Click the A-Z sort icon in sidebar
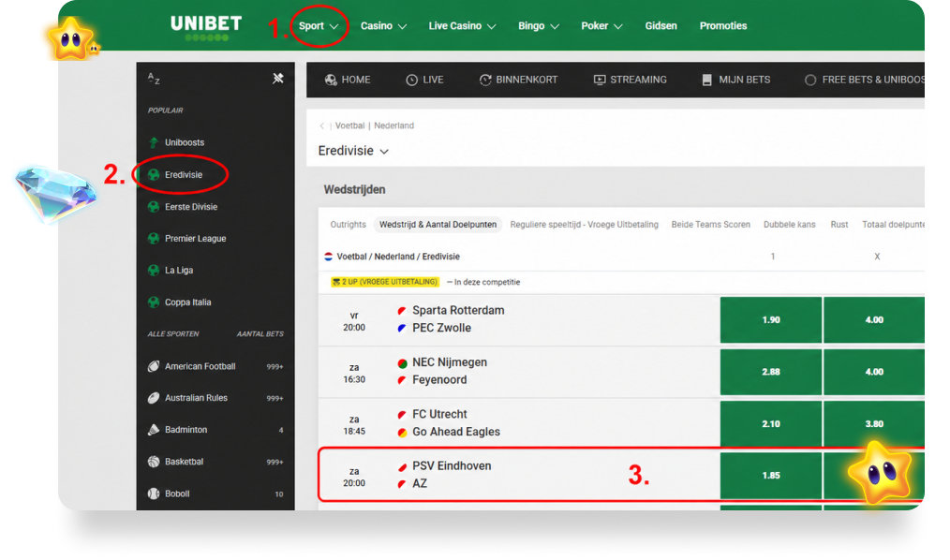 pos(154,78)
